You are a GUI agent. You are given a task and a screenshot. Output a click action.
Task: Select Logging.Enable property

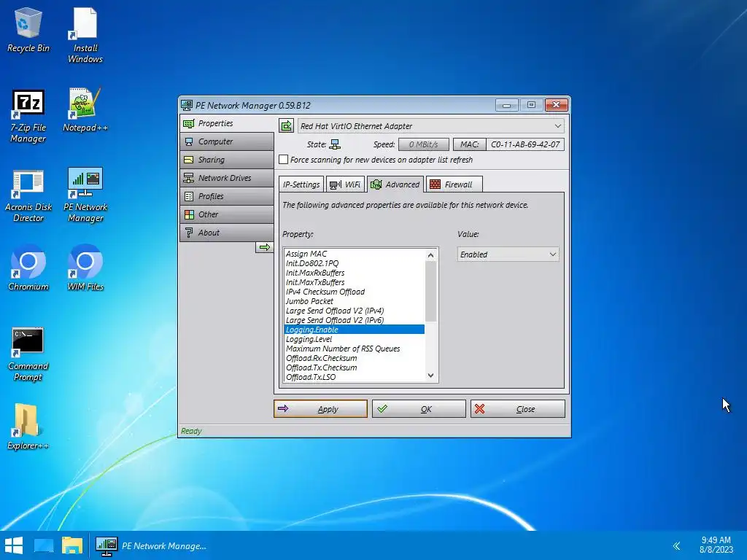click(354, 330)
